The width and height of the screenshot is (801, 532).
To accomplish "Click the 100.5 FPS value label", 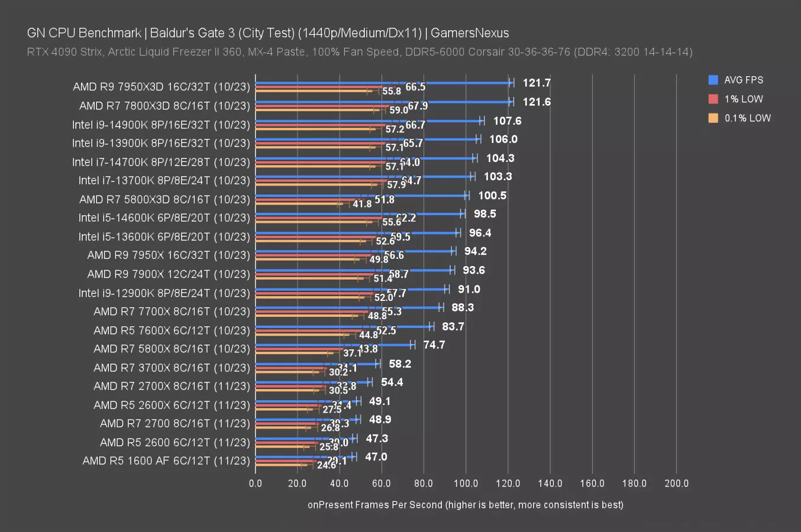I will pyautogui.click(x=492, y=196).
